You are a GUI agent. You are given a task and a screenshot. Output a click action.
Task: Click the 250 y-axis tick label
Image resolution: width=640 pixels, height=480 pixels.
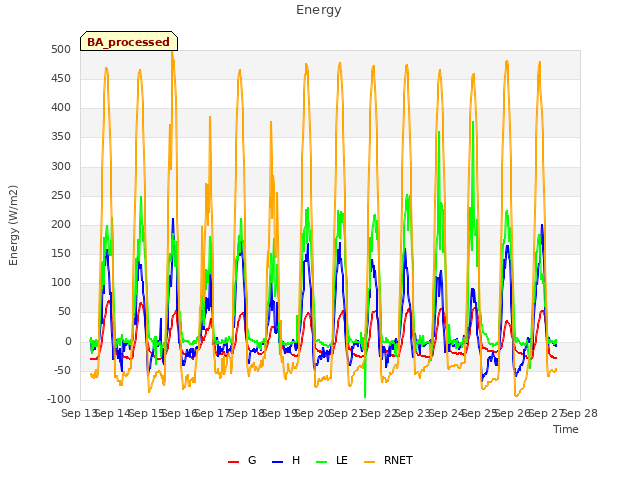click(x=61, y=196)
